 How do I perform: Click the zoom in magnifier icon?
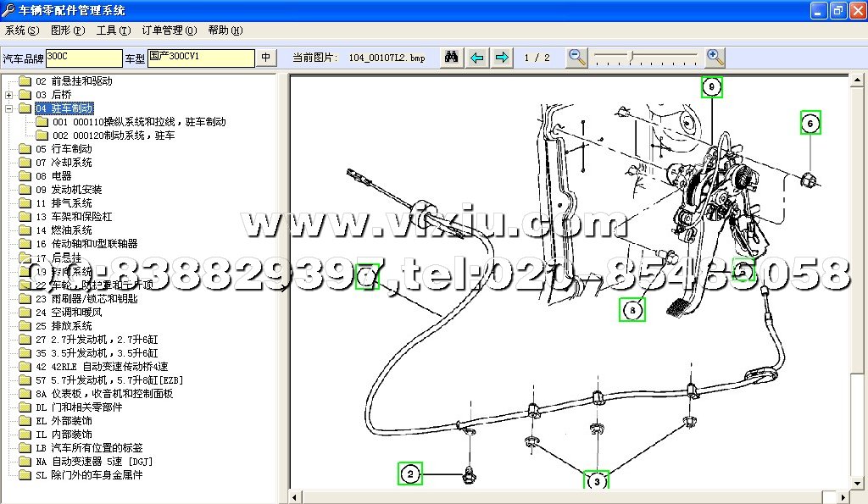715,58
